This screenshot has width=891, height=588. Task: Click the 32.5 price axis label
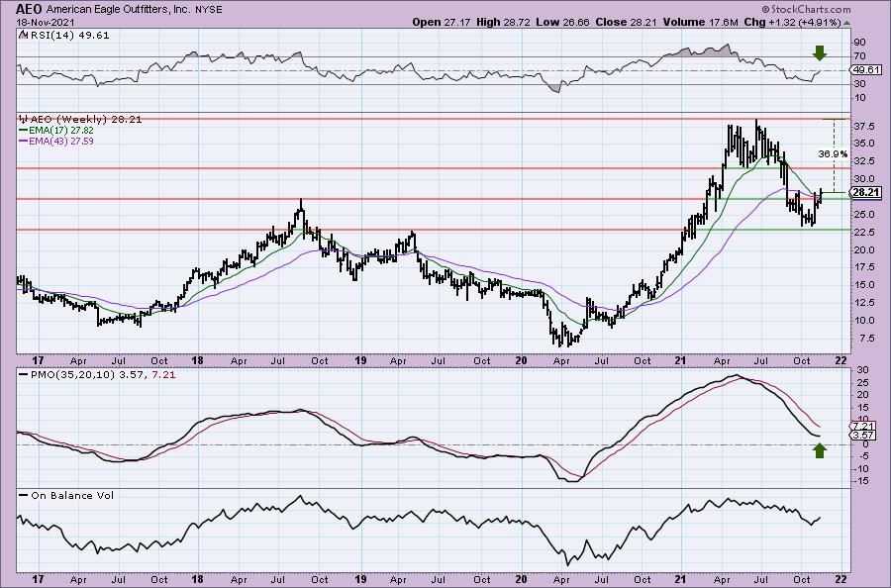click(x=862, y=161)
